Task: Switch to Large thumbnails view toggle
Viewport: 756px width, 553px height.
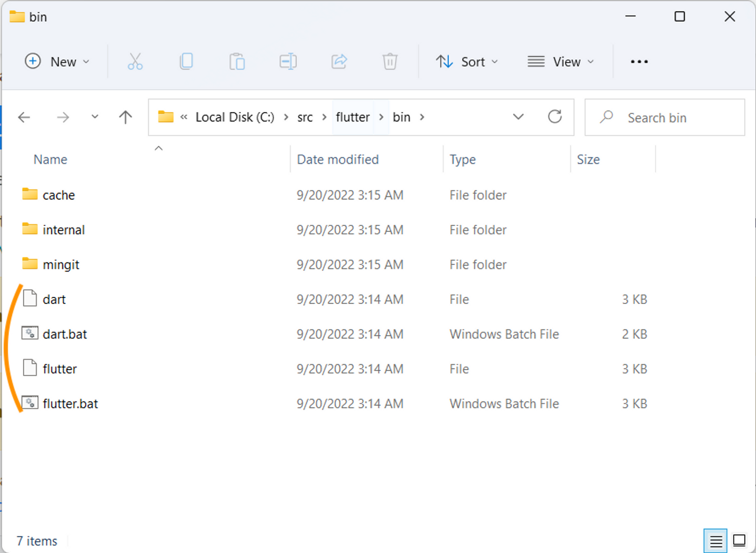Action: (739, 540)
